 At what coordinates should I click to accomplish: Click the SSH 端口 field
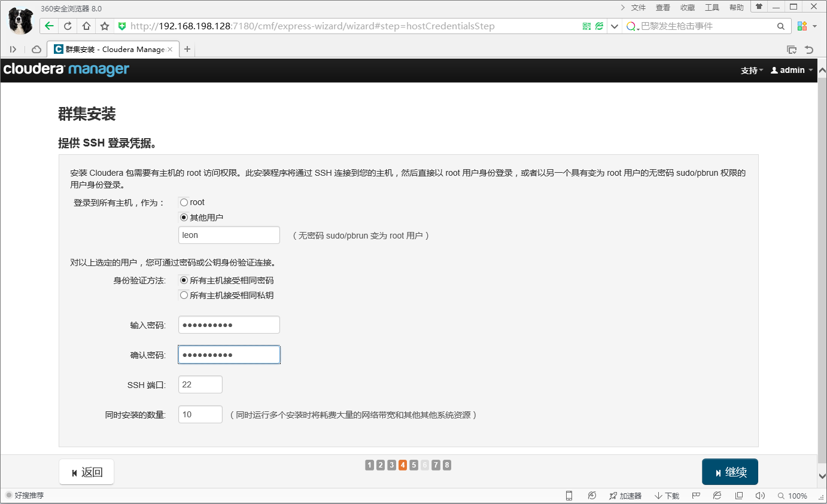(200, 384)
